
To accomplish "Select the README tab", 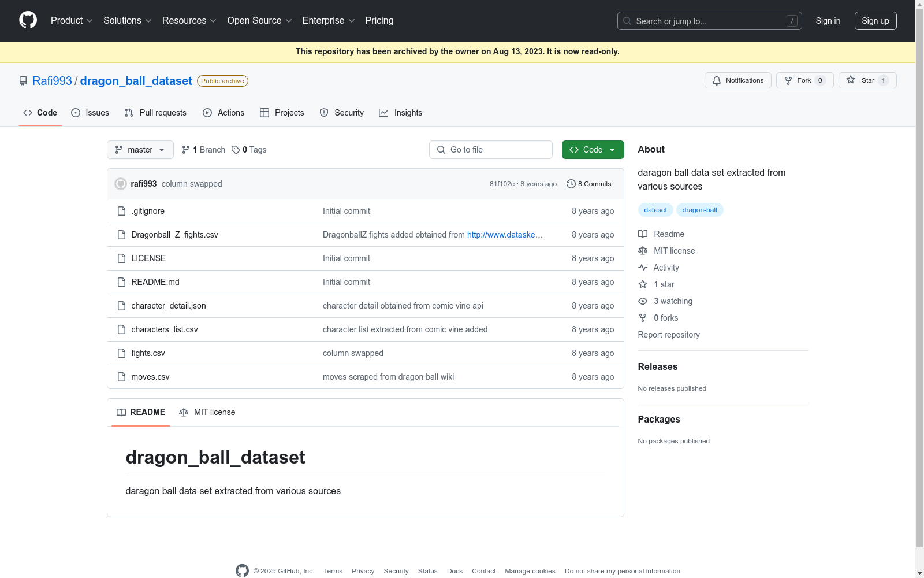I will click(x=141, y=412).
